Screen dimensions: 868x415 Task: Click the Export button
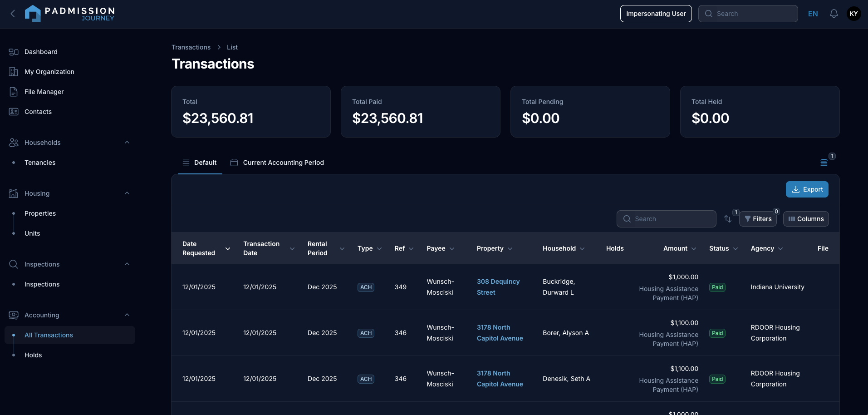(x=807, y=189)
